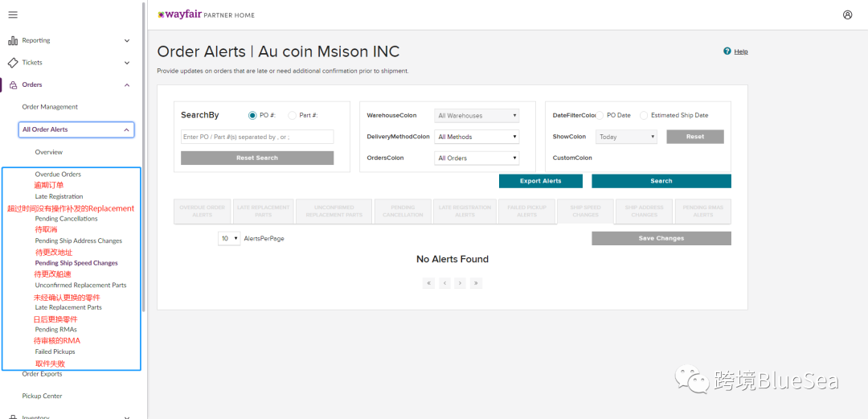Go to last page of alerts
Image resolution: width=868 pixels, height=419 pixels.
pyautogui.click(x=476, y=283)
